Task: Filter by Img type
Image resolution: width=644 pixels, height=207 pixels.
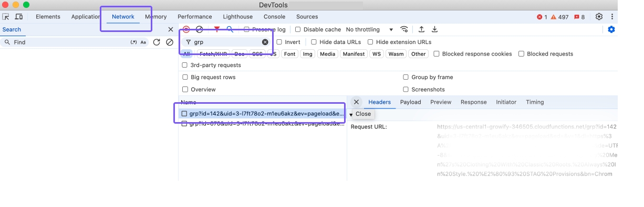Action: 307,54
